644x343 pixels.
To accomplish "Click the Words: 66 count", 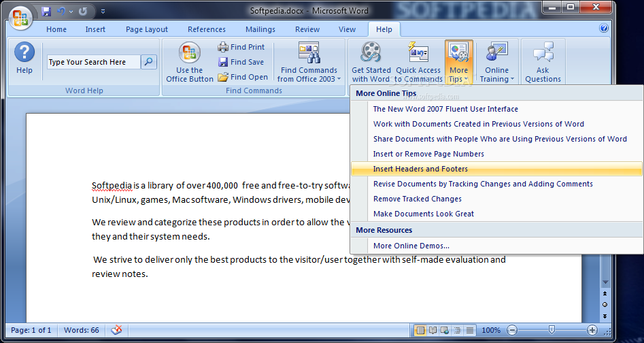I will [x=82, y=330].
